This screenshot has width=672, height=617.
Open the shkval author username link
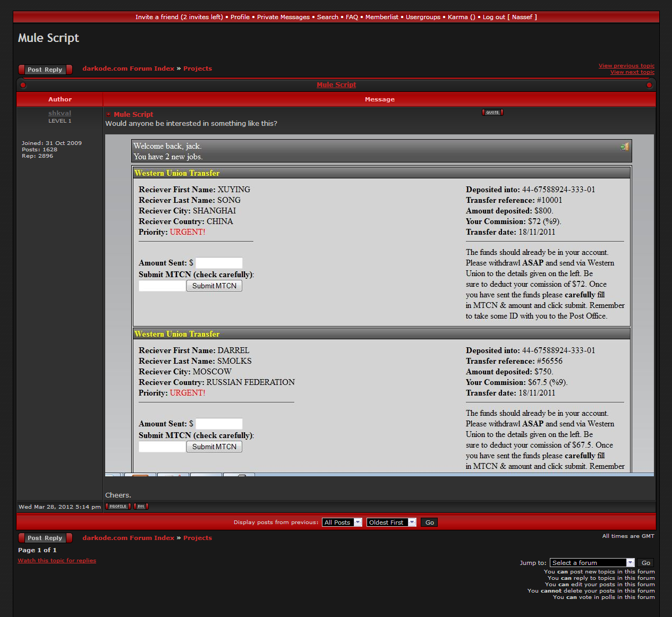[59, 113]
